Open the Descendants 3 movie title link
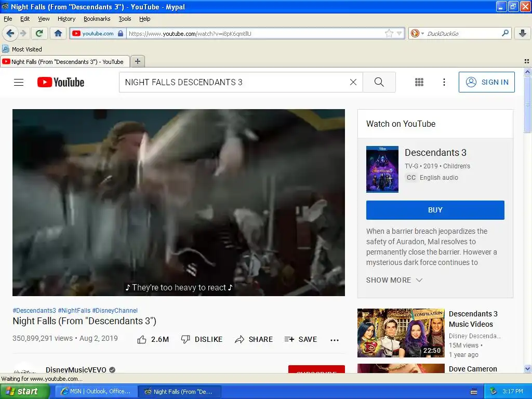 tap(436, 153)
